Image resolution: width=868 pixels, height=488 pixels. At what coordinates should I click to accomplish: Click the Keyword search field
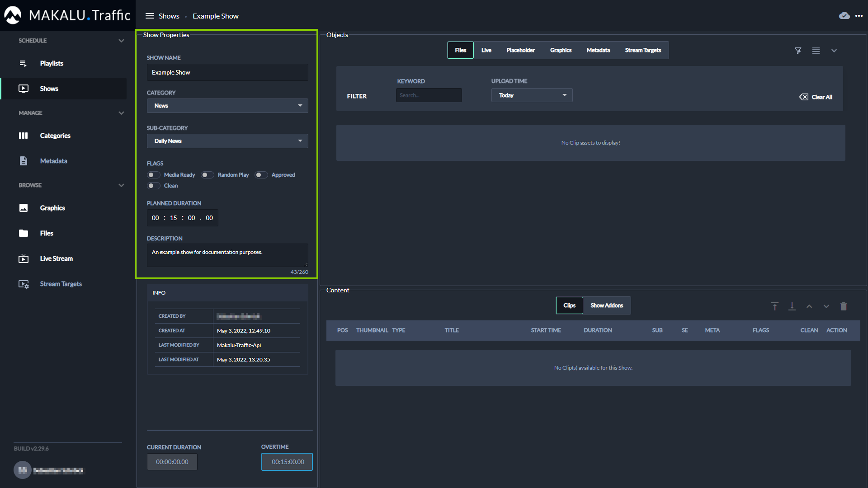coord(429,95)
